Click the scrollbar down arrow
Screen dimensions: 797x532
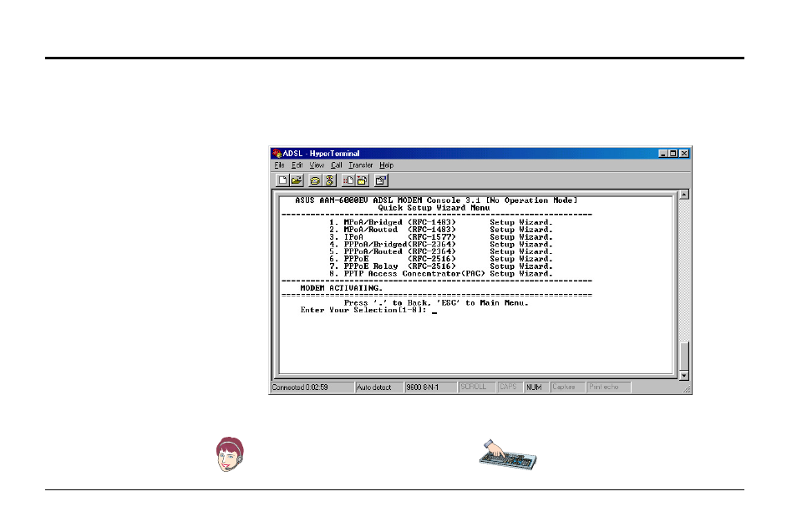(x=684, y=376)
